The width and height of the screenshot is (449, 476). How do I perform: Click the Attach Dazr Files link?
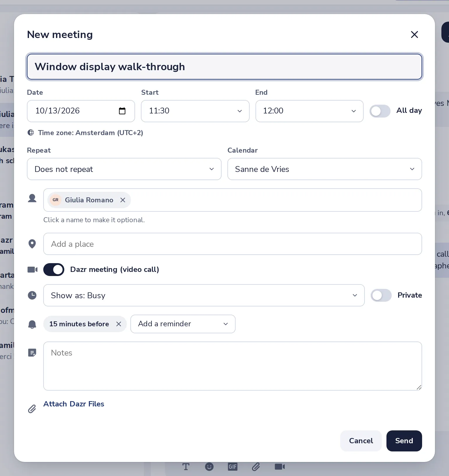(x=74, y=404)
